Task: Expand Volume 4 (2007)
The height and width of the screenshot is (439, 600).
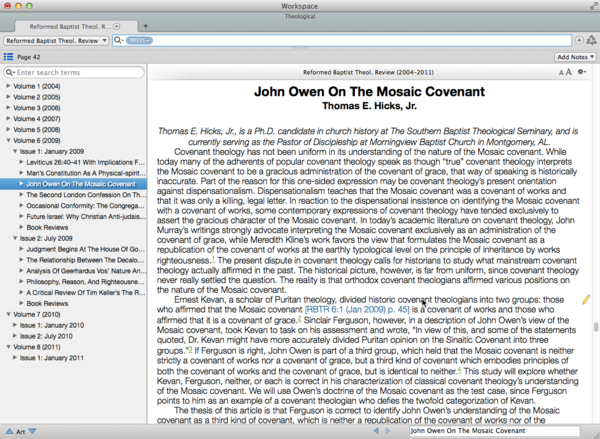Action: (8, 119)
